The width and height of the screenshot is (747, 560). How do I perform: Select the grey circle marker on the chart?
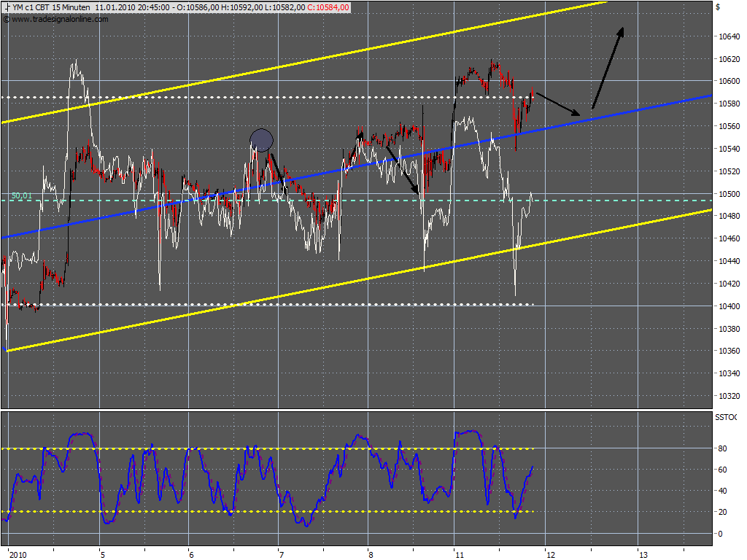point(262,141)
